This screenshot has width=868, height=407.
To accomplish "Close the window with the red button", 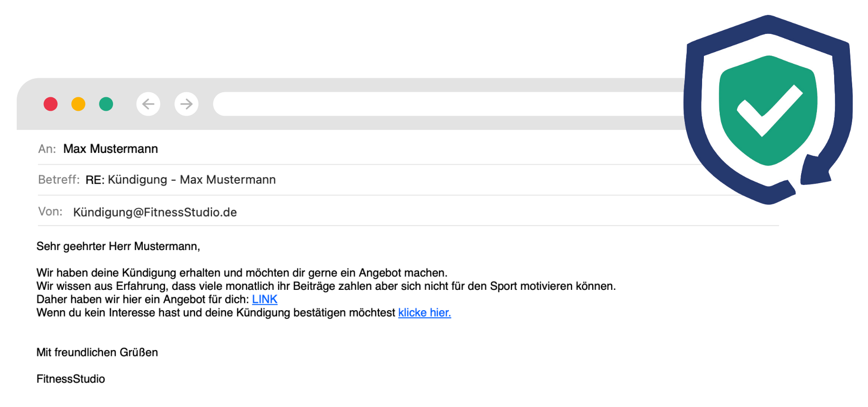I will click(51, 104).
